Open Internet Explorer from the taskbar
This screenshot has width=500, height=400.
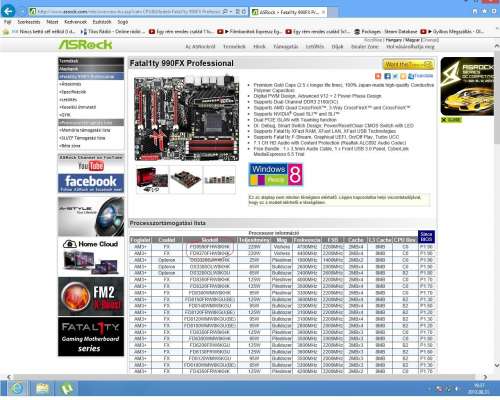pos(17,389)
